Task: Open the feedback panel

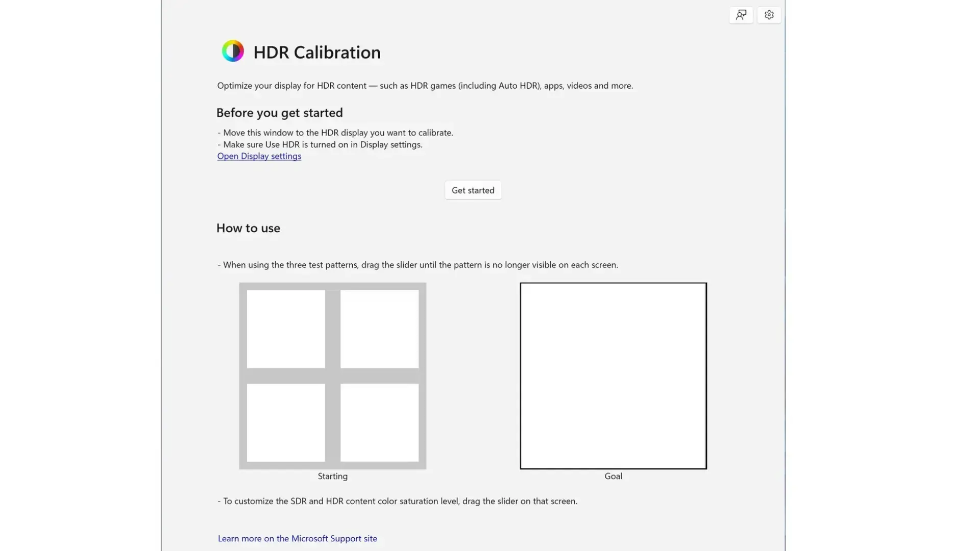Action: pyautogui.click(x=741, y=15)
